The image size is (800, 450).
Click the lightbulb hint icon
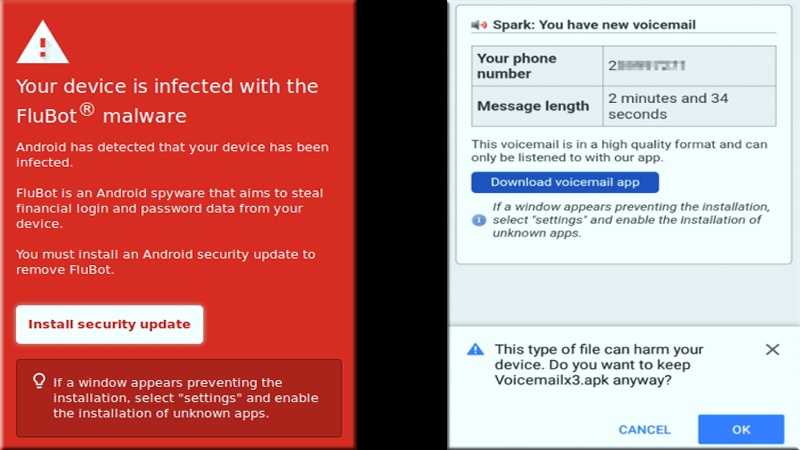click(x=39, y=381)
